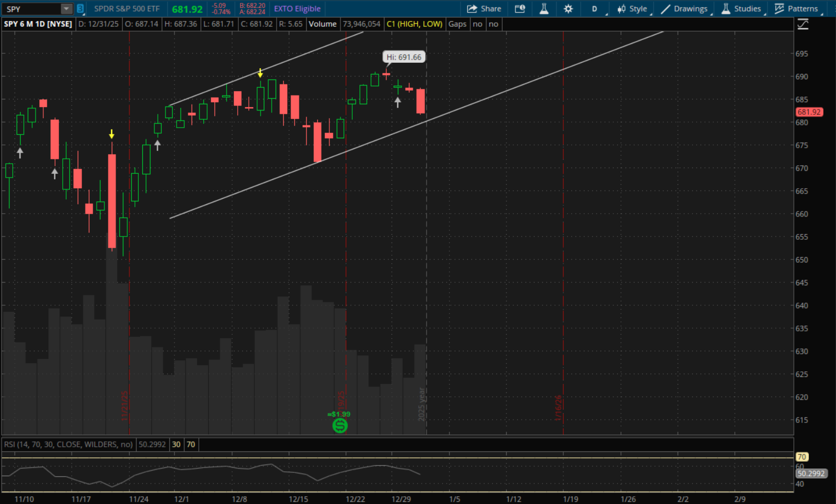Click the white up arrow near 12/29 candle

pyautogui.click(x=397, y=102)
